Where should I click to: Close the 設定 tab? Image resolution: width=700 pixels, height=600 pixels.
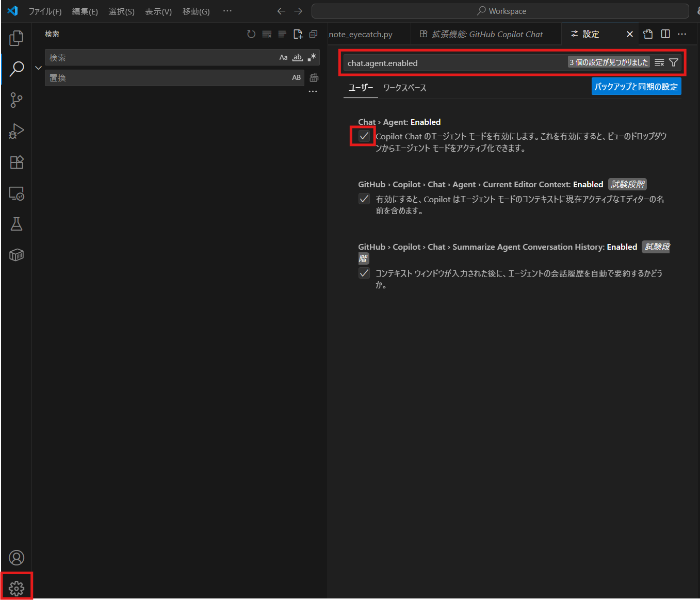[629, 34]
